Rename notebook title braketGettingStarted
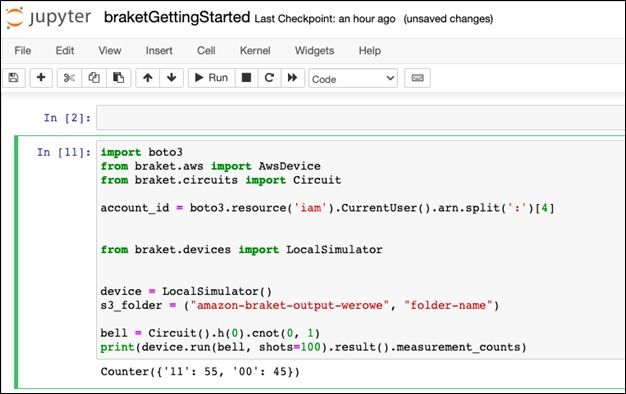This screenshot has width=626, height=394. pyautogui.click(x=177, y=18)
